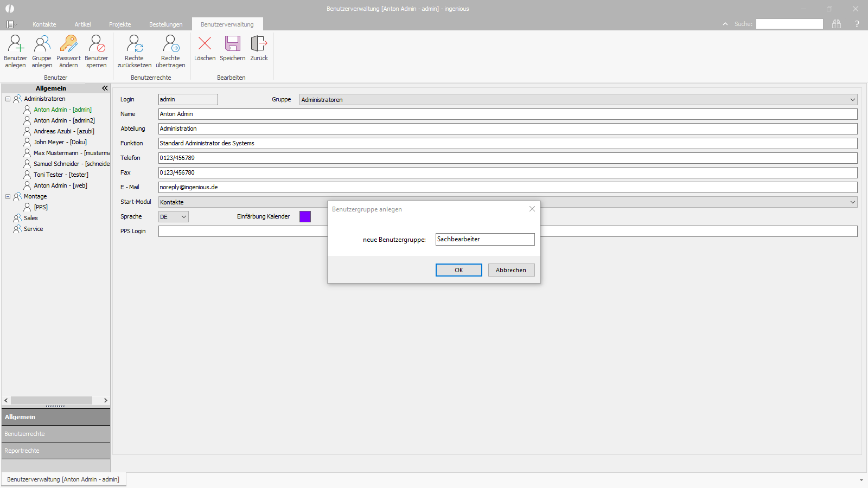Collapse the Montage tree group
This screenshot has width=868, height=488.
[8, 196]
